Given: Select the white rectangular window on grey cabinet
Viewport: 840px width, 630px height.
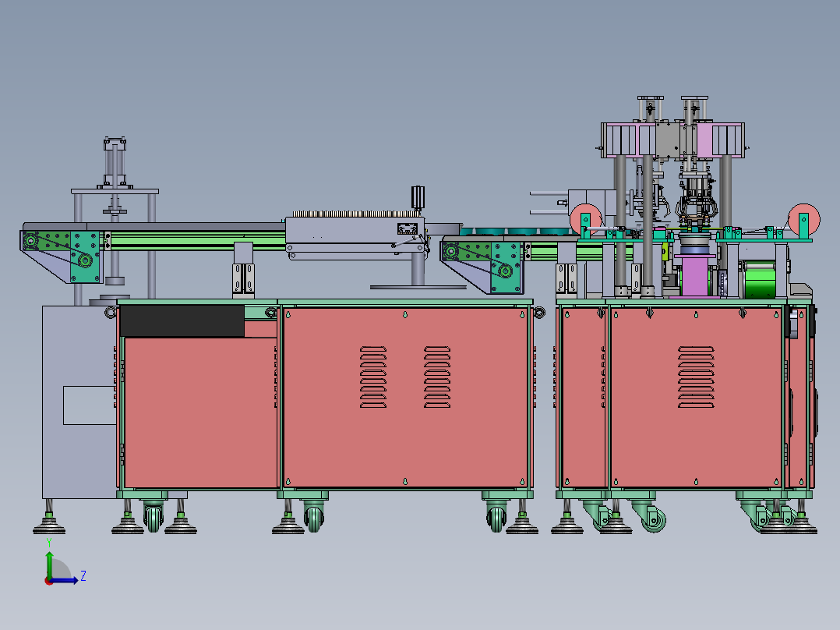Looking at the screenshot, I should tap(90, 405).
